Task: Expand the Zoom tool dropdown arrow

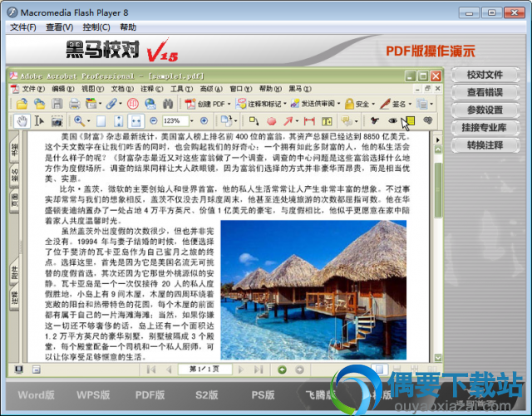Action: point(89,121)
